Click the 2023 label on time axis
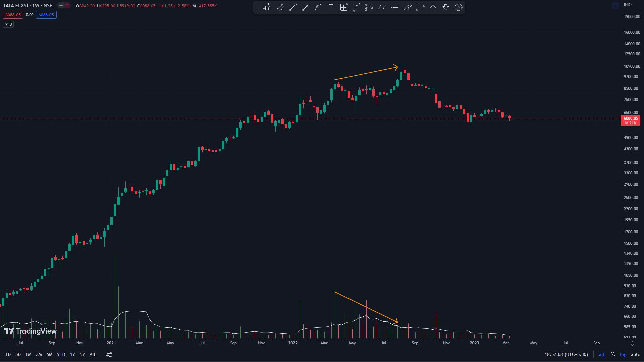The image size is (644, 362). [474, 343]
